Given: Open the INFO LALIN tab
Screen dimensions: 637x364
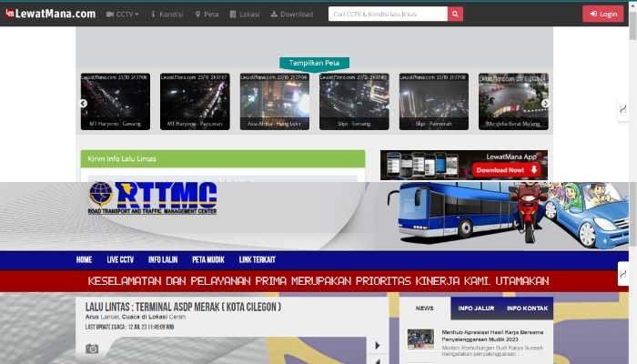Looking at the screenshot, I should point(163,260).
